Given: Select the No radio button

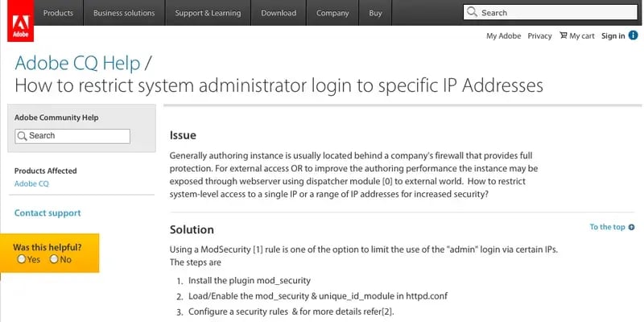Looking at the screenshot, I should click(54, 259).
